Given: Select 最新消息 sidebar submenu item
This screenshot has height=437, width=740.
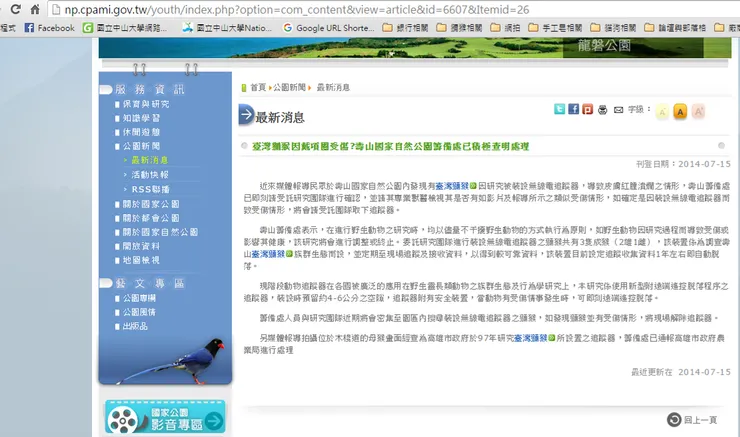Looking at the screenshot, I should click(x=150, y=160).
